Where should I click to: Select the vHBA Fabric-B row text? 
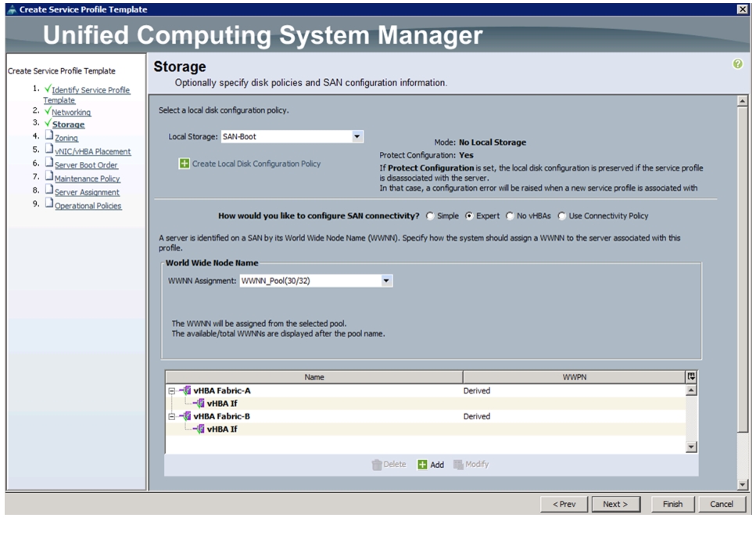pyautogui.click(x=222, y=416)
